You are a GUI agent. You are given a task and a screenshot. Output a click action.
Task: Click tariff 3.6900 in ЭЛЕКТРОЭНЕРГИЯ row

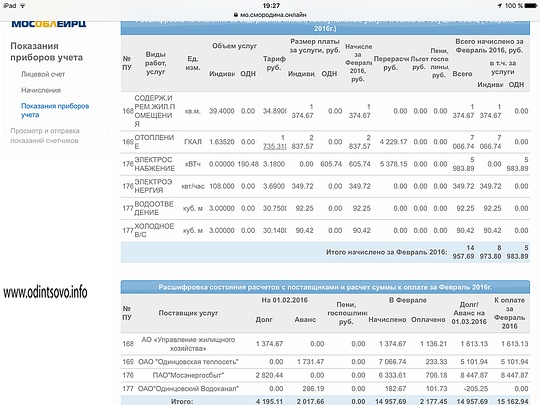(274, 186)
